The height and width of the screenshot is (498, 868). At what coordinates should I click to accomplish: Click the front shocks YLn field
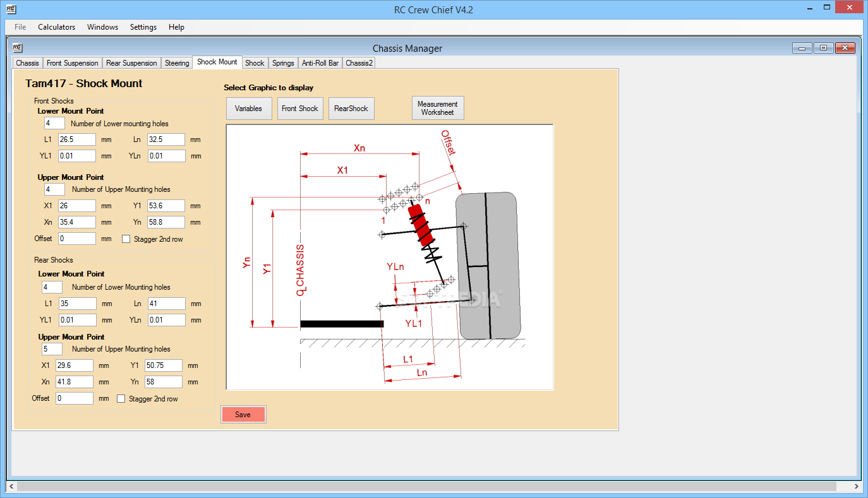(166, 156)
